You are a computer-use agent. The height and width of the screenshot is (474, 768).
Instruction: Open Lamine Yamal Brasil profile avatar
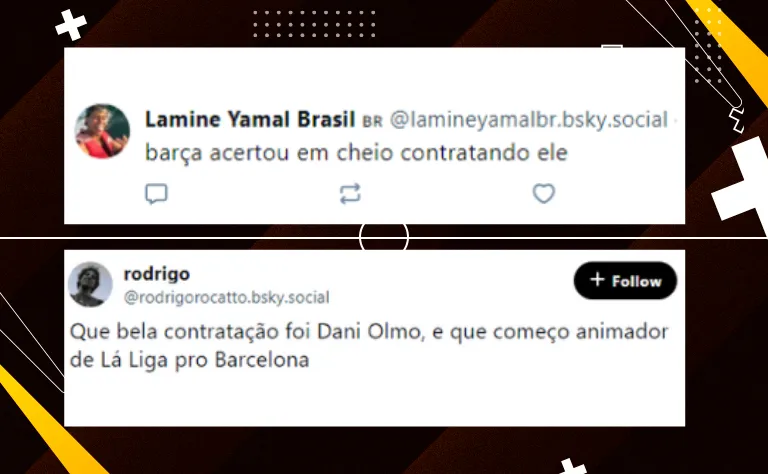click(102, 131)
